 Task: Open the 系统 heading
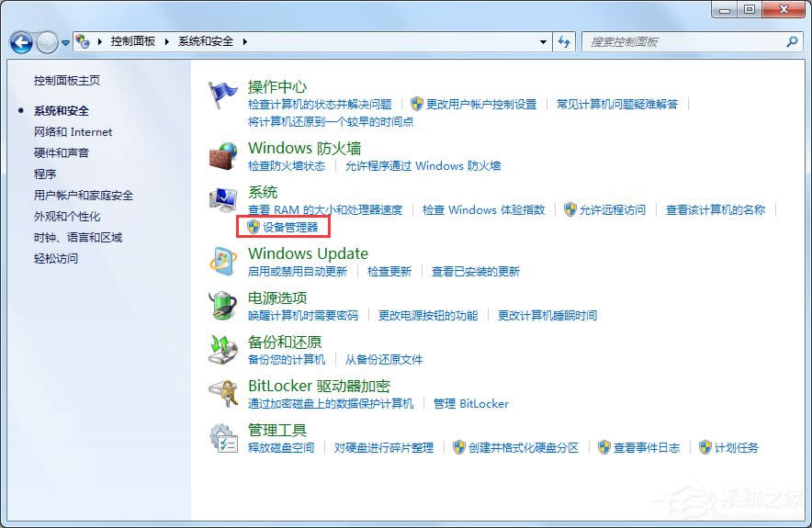263,192
